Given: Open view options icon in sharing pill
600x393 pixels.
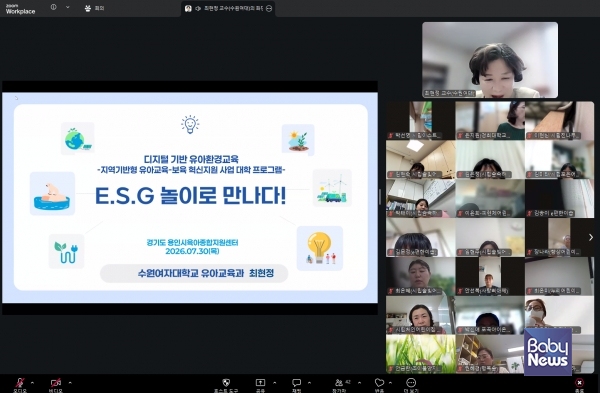Looking at the screenshot, I should [269, 8].
